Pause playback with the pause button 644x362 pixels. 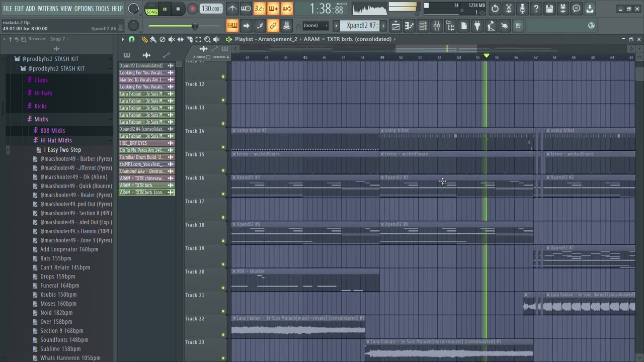(x=165, y=9)
